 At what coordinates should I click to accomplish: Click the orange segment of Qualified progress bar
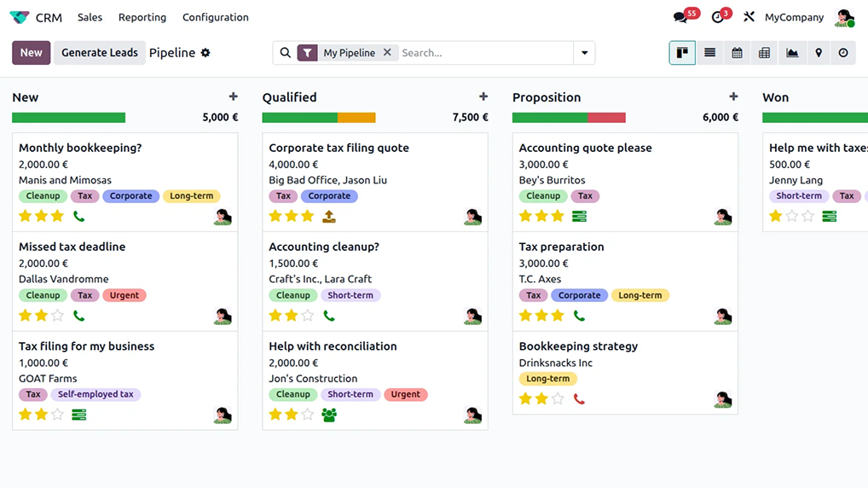(x=356, y=118)
